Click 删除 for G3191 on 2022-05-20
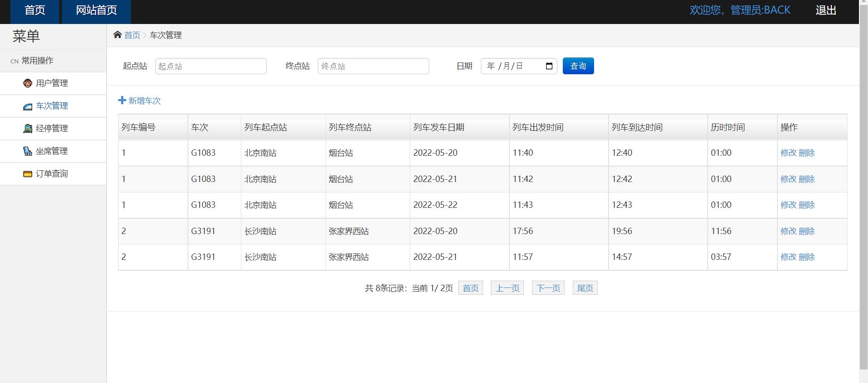This screenshot has width=868, height=383. pyautogui.click(x=807, y=231)
